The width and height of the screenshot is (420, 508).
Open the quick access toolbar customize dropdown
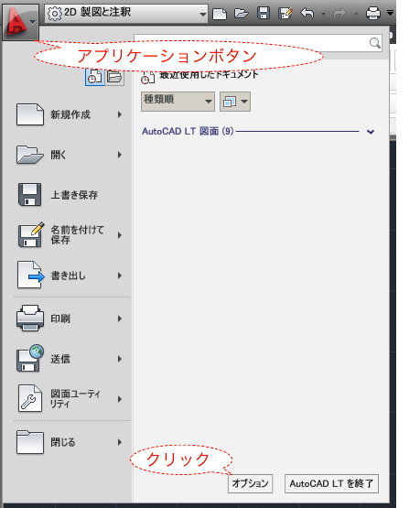tap(390, 13)
